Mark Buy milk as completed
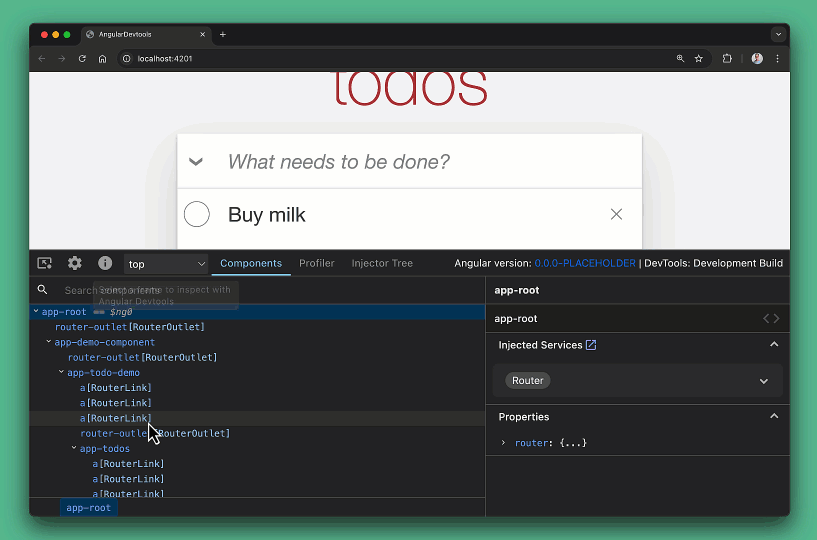Screen dimensions: 817x540 click(x=197, y=214)
